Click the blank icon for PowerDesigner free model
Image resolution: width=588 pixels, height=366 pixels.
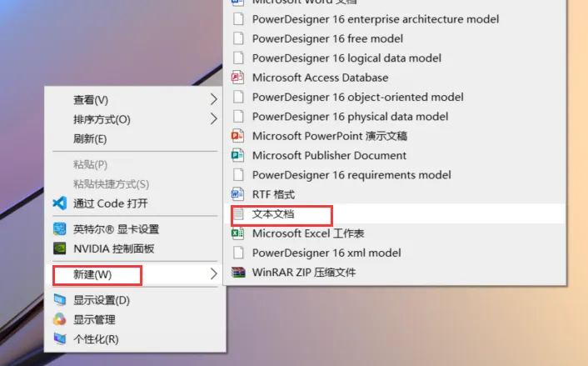point(238,38)
